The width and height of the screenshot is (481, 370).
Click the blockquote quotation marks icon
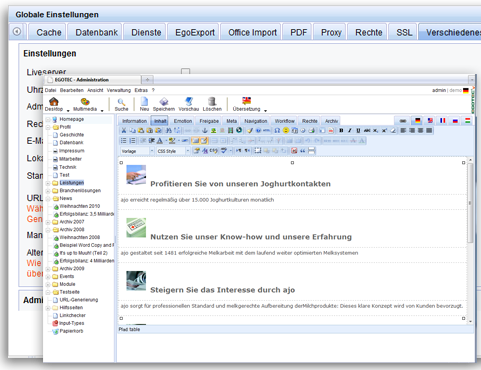point(303,151)
